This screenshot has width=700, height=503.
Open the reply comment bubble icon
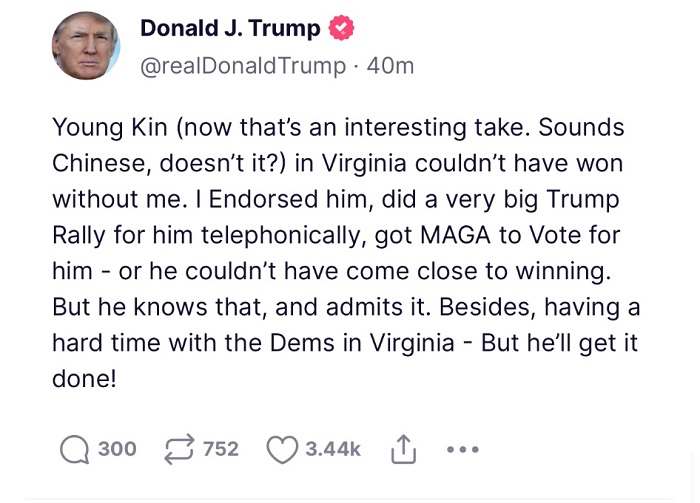pyautogui.click(x=74, y=450)
